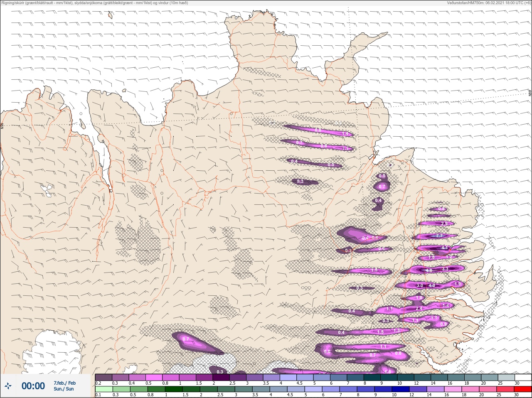Click the '2.4' precipitation value on the map
Screen dimensions: 532x398
click(419, 309)
